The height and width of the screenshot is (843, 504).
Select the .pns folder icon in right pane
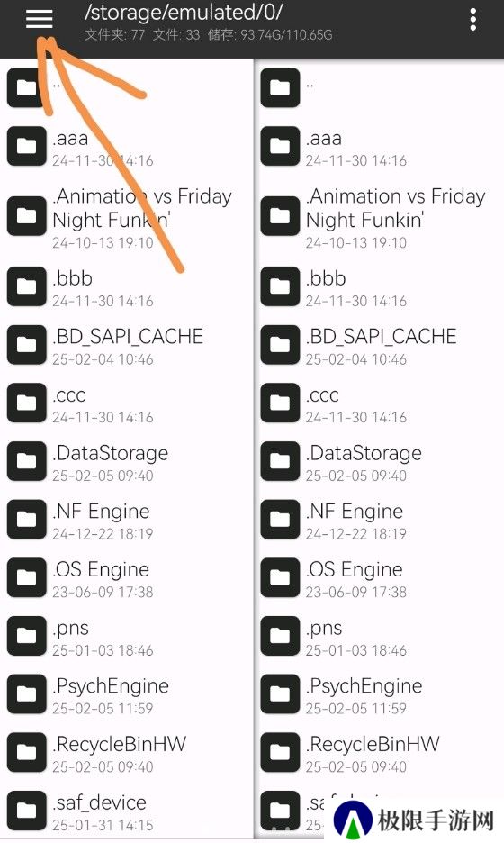pyautogui.click(x=280, y=636)
